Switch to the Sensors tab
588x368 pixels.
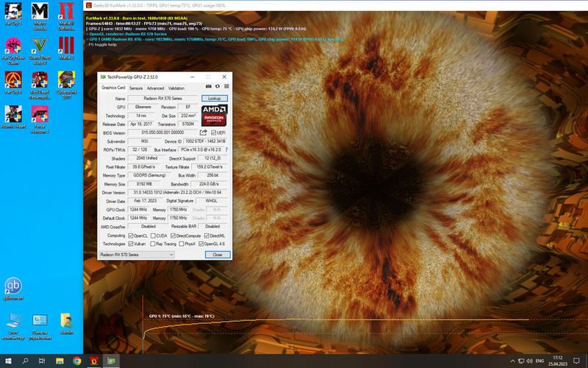coord(135,88)
